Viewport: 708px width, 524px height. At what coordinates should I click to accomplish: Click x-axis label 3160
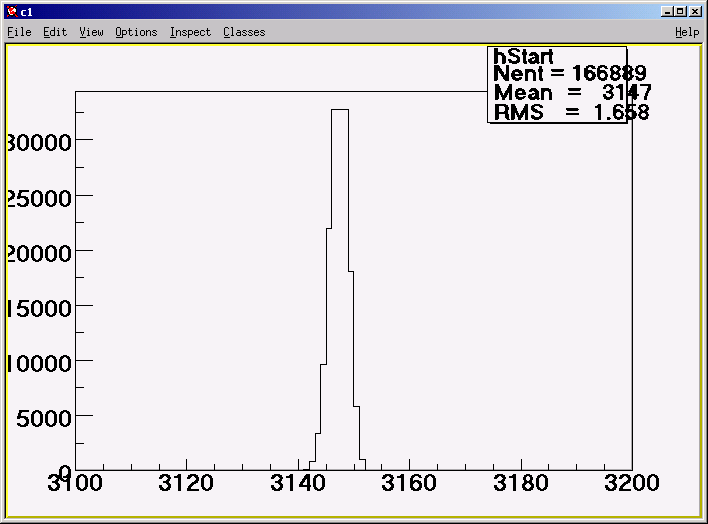[x=409, y=483]
